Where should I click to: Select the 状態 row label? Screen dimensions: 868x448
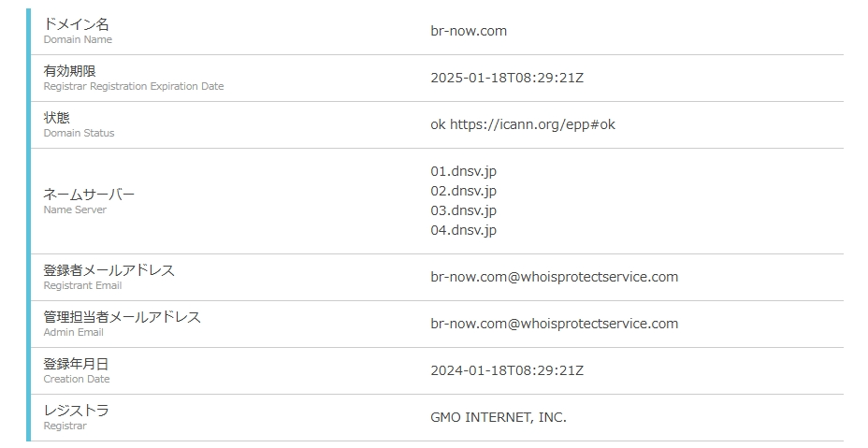pos(56,118)
